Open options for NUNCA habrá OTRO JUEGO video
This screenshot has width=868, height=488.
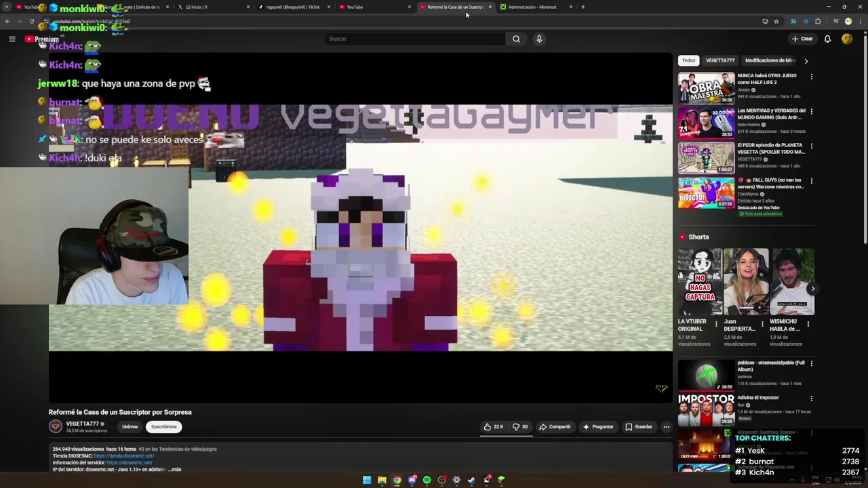[x=811, y=77]
